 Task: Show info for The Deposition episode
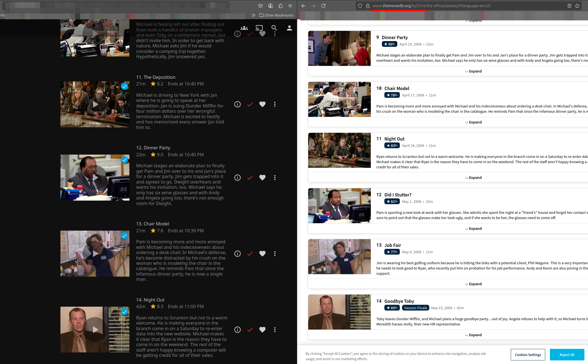pos(237,104)
